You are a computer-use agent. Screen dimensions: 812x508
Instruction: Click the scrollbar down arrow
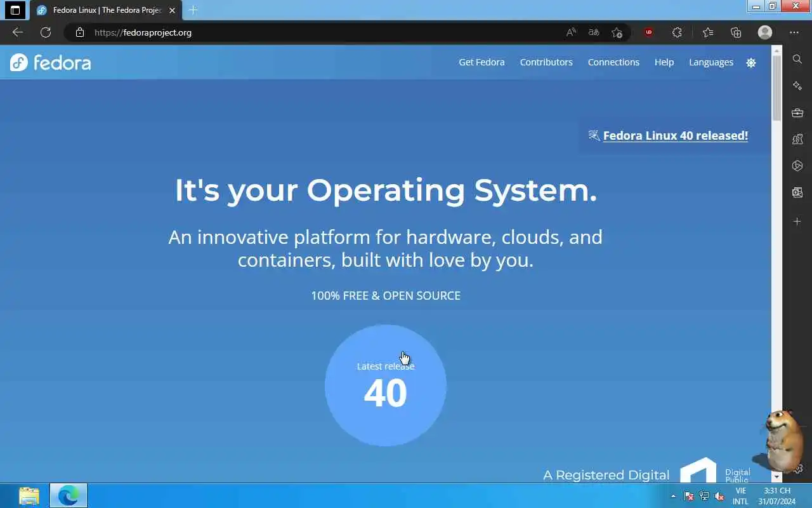[x=776, y=476]
